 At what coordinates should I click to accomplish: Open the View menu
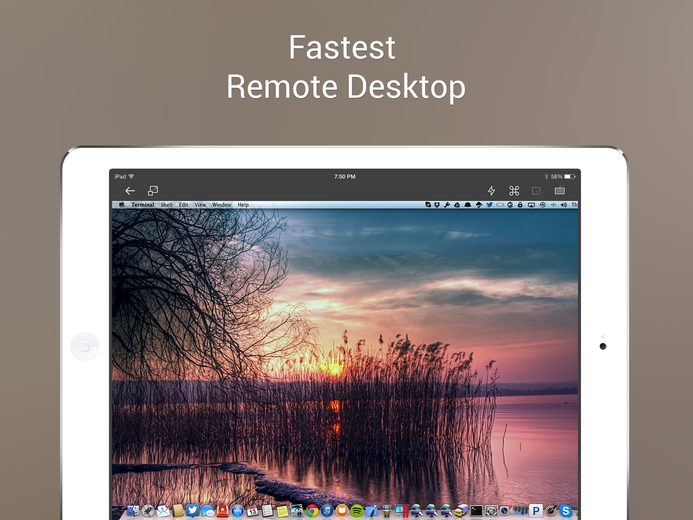(200, 205)
